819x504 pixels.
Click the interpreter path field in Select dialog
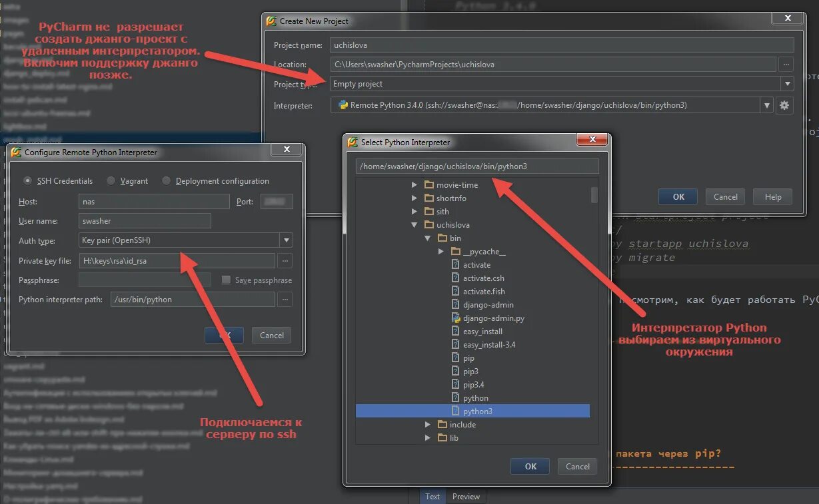[477, 166]
